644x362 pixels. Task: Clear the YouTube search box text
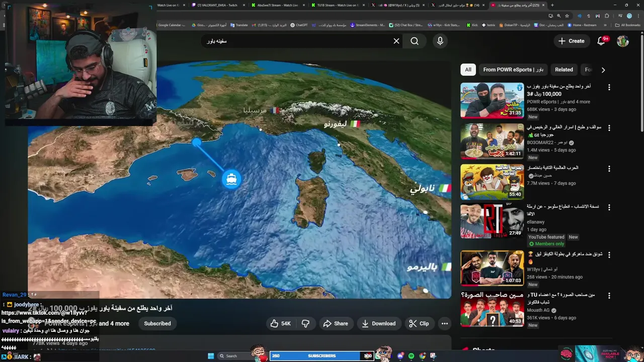pos(396,41)
